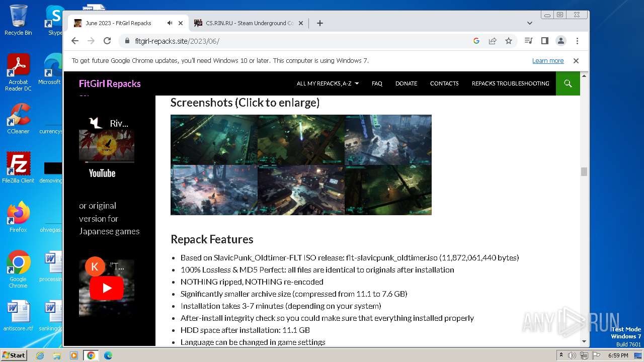Open FitGirl Repacks site title link
The width and height of the screenshot is (644, 362).
coord(110,83)
